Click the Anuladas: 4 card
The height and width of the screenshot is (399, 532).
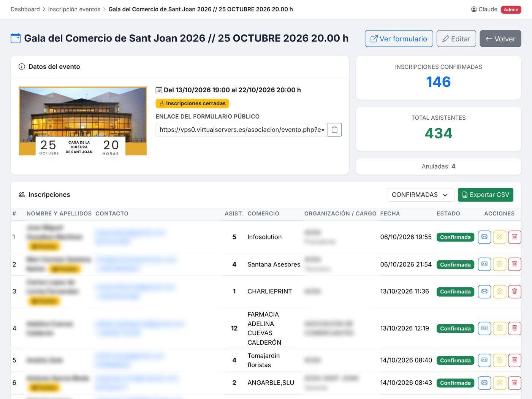439,166
